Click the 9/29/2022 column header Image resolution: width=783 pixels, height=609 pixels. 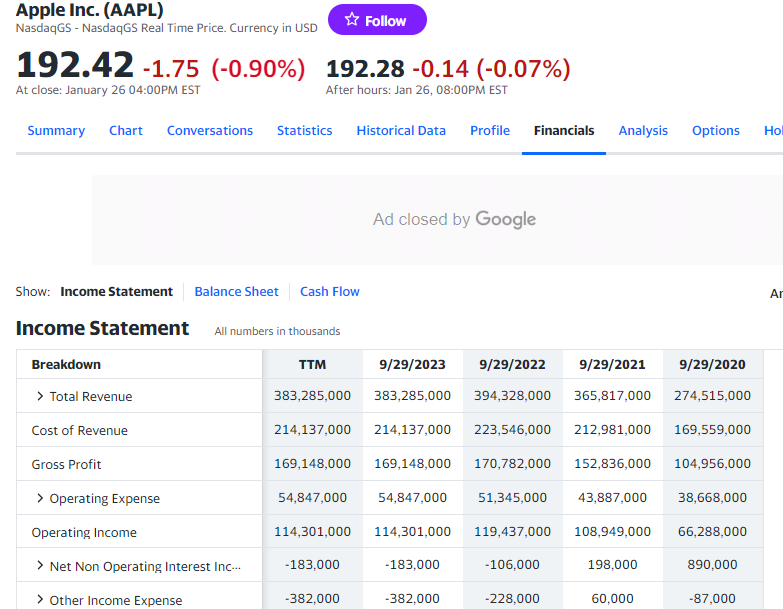point(512,364)
